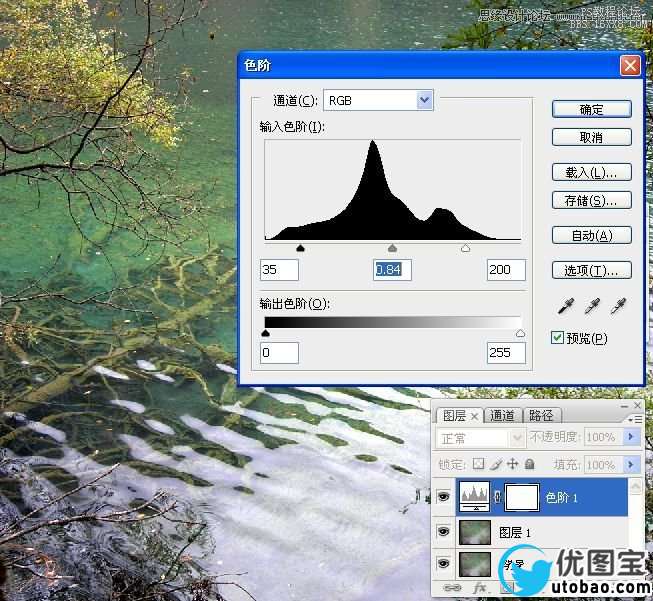Screen dimensions: 653x601
Task: Click the mask link icon on 色阶 1
Action: pyautogui.click(x=497, y=497)
